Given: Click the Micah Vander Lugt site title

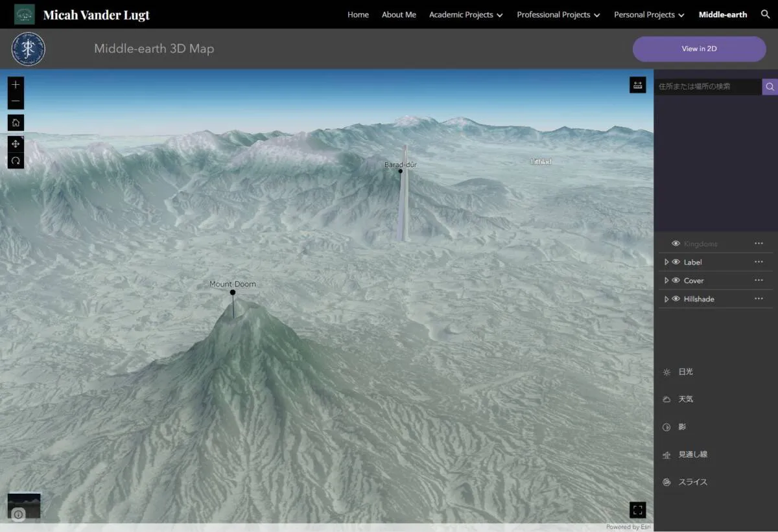Looking at the screenshot, I should pyautogui.click(x=96, y=15).
